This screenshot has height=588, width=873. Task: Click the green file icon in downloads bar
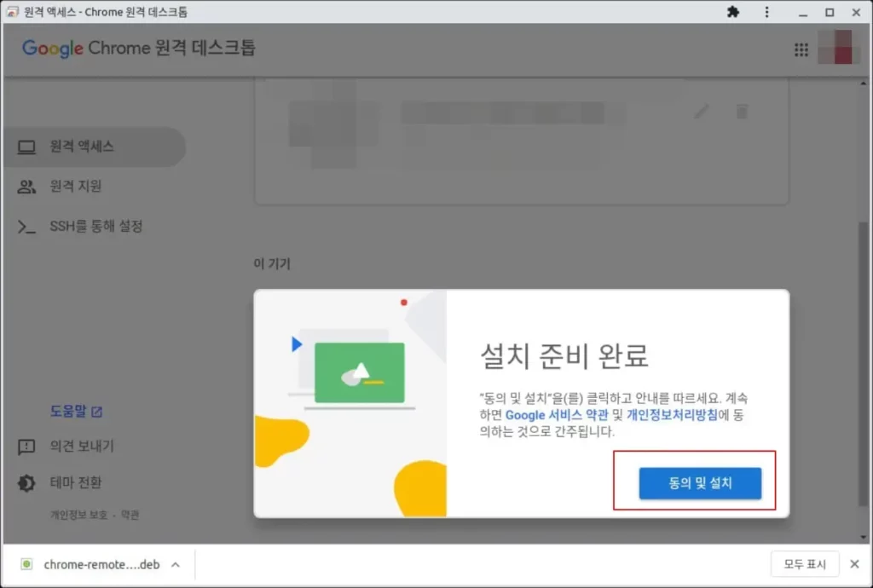pos(26,564)
